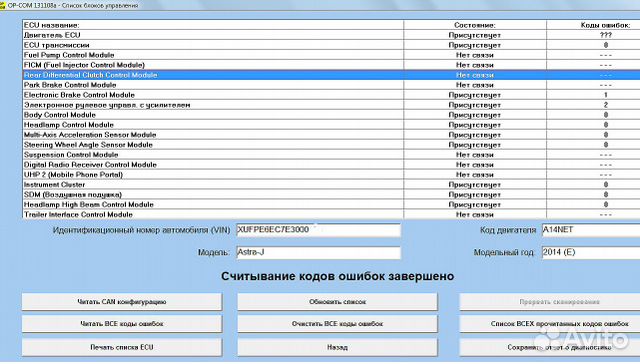Select Park Brake Control Module row
640x364 pixels.
point(331,85)
